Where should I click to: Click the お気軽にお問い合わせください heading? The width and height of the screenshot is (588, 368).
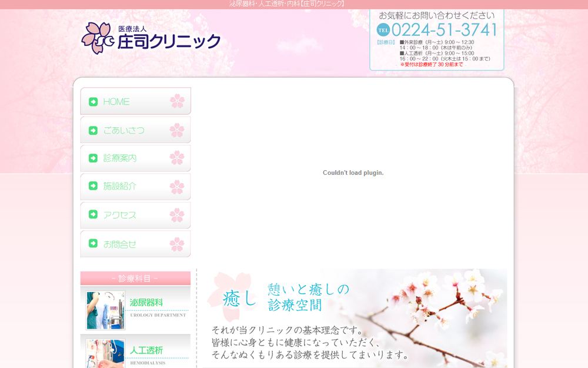click(x=436, y=15)
